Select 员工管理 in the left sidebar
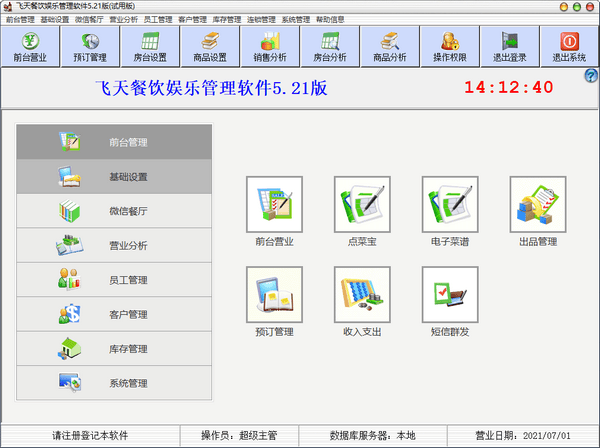This screenshot has height=448, width=600. (x=114, y=280)
